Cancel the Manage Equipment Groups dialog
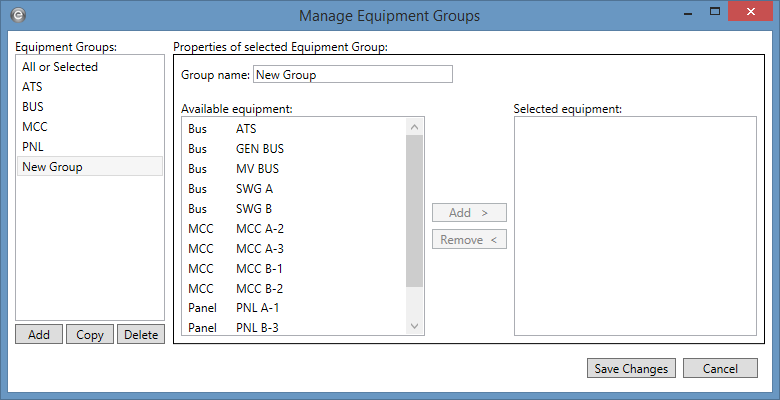 (720, 369)
